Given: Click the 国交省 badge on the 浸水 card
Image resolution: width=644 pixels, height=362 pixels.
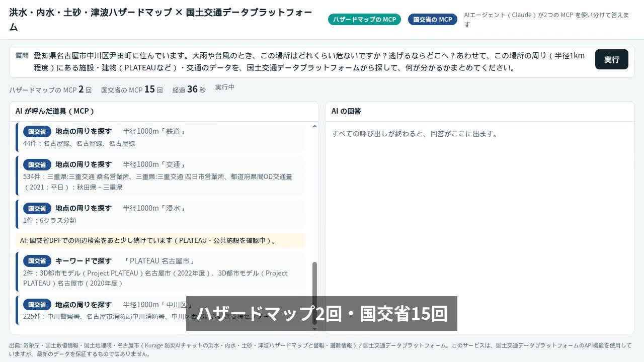Looking at the screenshot, I should pyautogui.click(x=37, y=208).
